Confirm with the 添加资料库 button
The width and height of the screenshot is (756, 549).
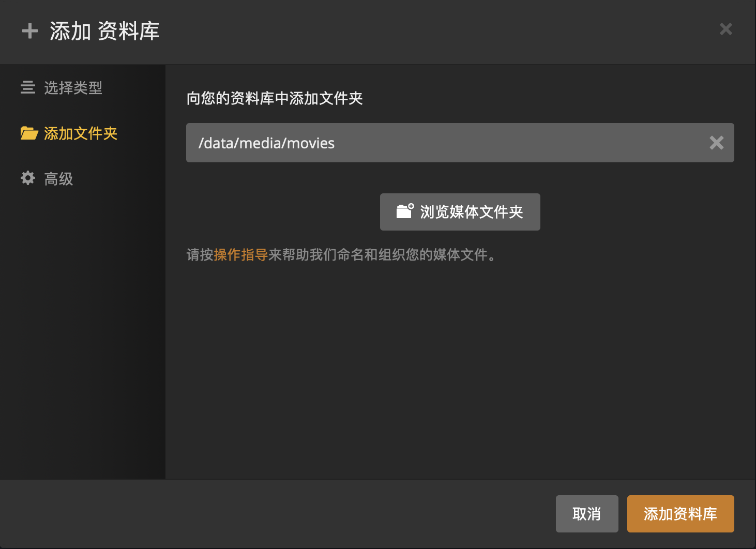pyautogui.click(x=680, y=514)
